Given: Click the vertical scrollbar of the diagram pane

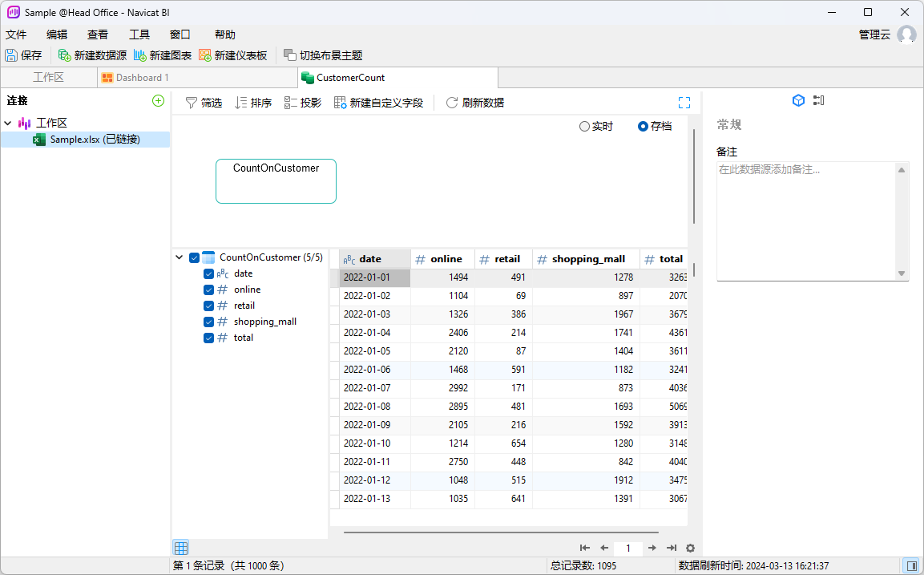Looking at the screenshot, I should 694,176.
